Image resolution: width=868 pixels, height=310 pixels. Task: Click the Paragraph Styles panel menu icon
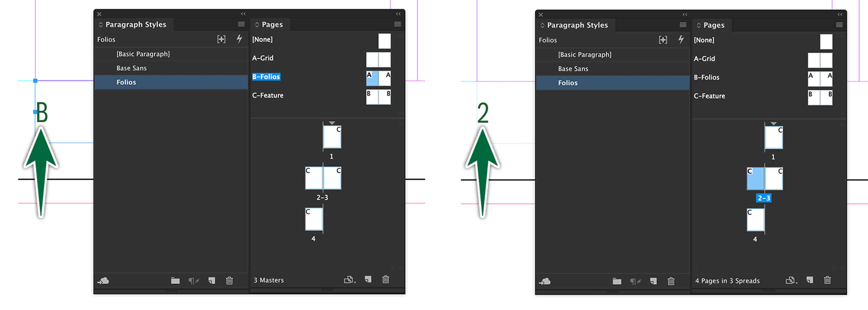pyautogui.click(x=241, y=24)
